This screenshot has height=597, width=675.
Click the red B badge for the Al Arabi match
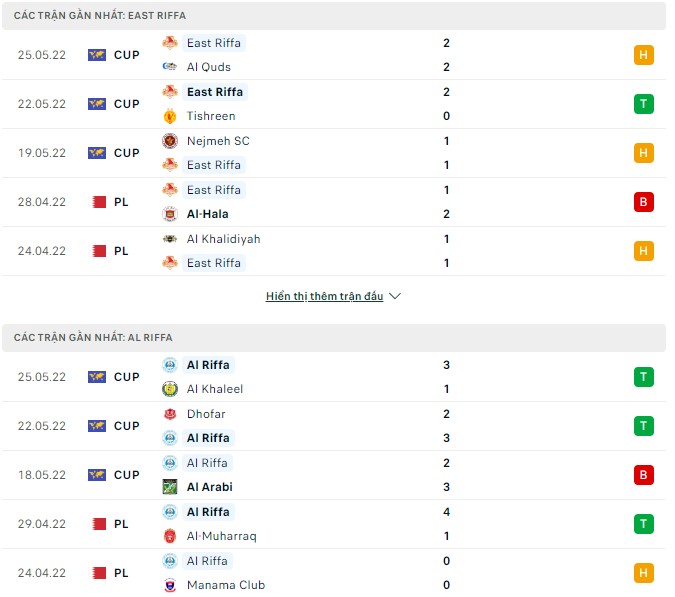[644, 475]
